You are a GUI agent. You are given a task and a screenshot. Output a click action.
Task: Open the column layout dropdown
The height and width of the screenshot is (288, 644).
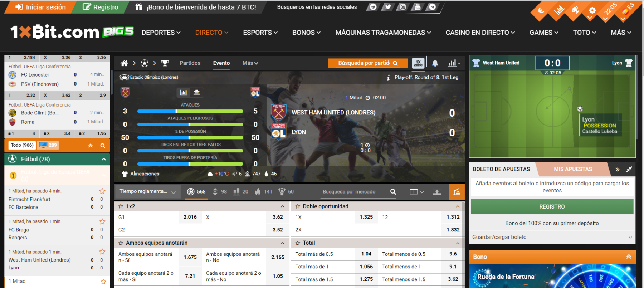417,192
